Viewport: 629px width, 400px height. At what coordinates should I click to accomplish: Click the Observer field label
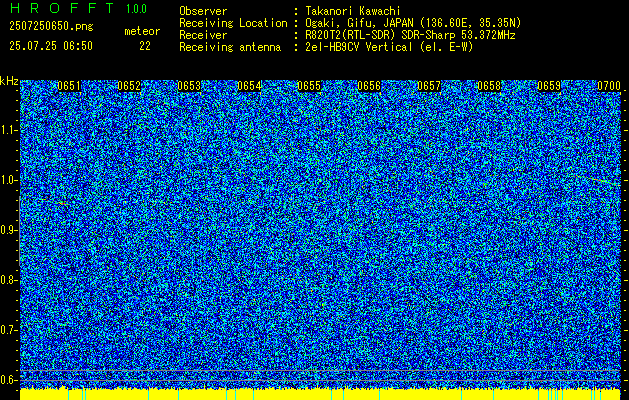[203, 11]
